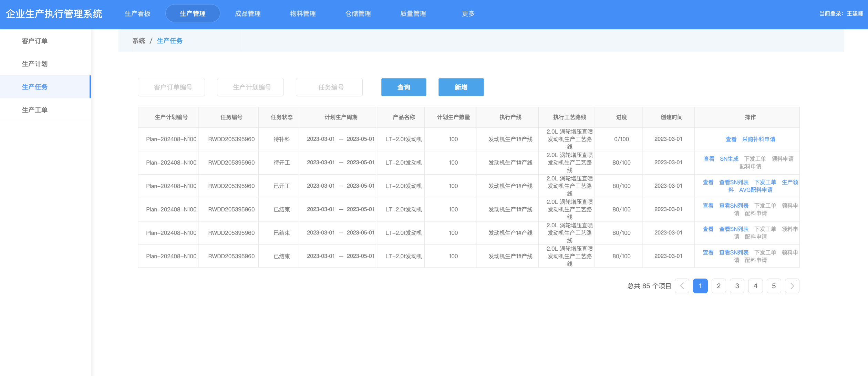Go to next pagination page arrow
Viewport: 868px width, 376px height.
point(792,286)
